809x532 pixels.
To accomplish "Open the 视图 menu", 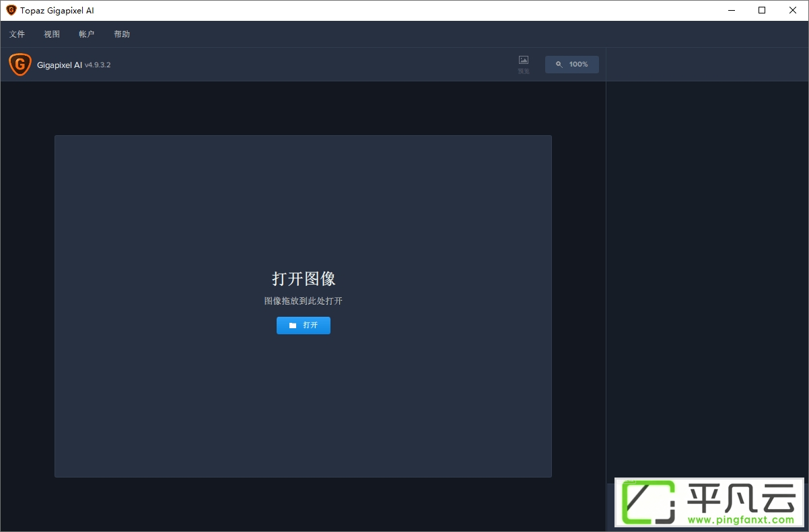I will [52, 34].
